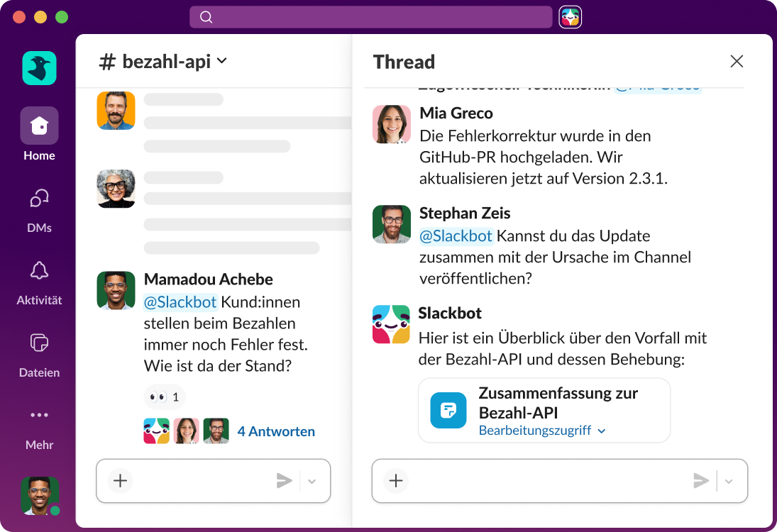Open the Slackbot icon beside search bar

click(x=571, y=17)
